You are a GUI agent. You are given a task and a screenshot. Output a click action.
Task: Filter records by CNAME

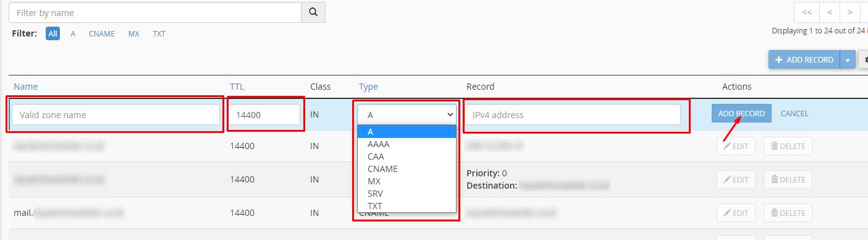point(101,34)
